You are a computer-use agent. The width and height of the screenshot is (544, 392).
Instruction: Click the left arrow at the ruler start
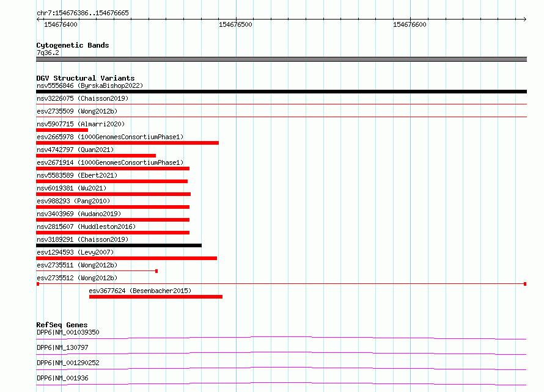point(38,19)
